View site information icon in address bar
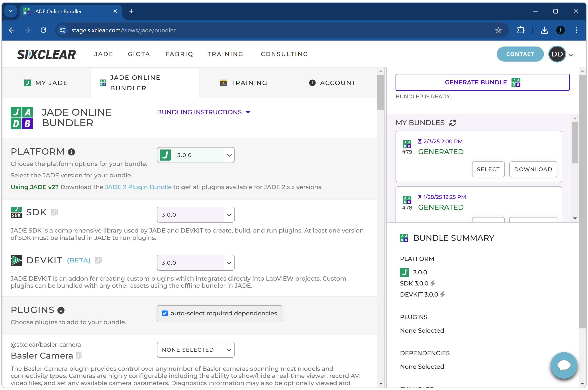This screenshot has width=588, height=390. pos(63,30)
